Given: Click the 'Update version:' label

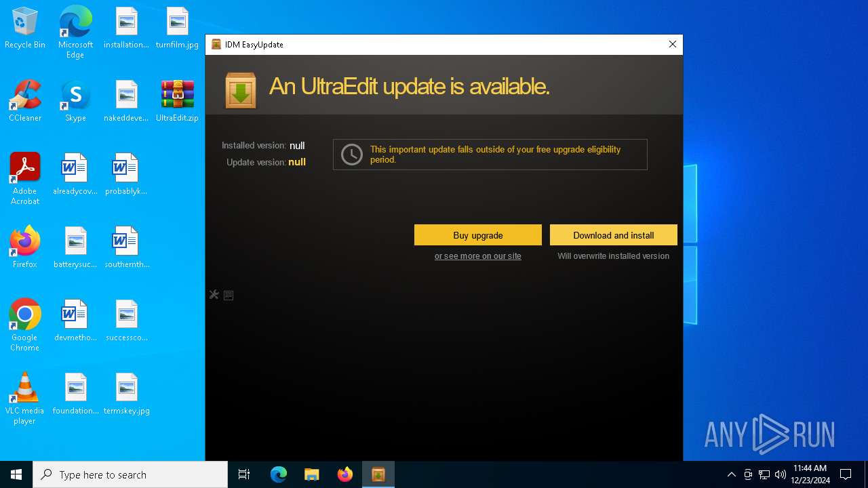Looking at the screenshot, I should (x=256, y=162).
